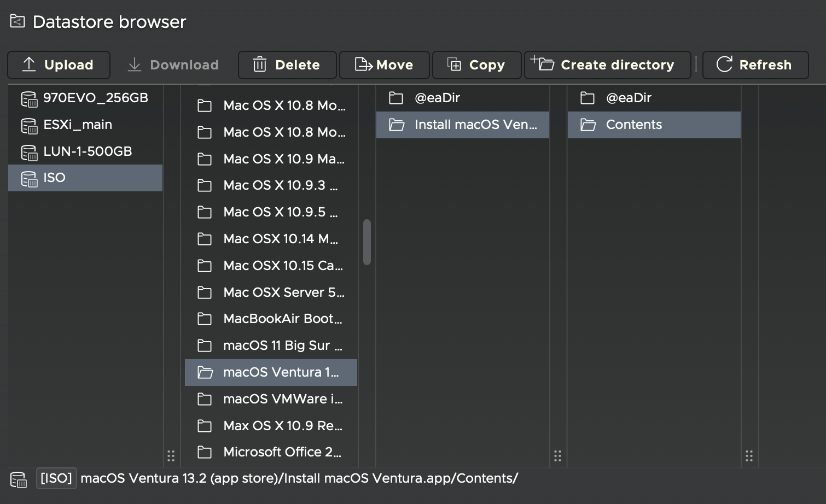Viewport: 826px width, 504px height.
Task: Open the Mac OSX Server 5... folder
Action: click(271, 292)
